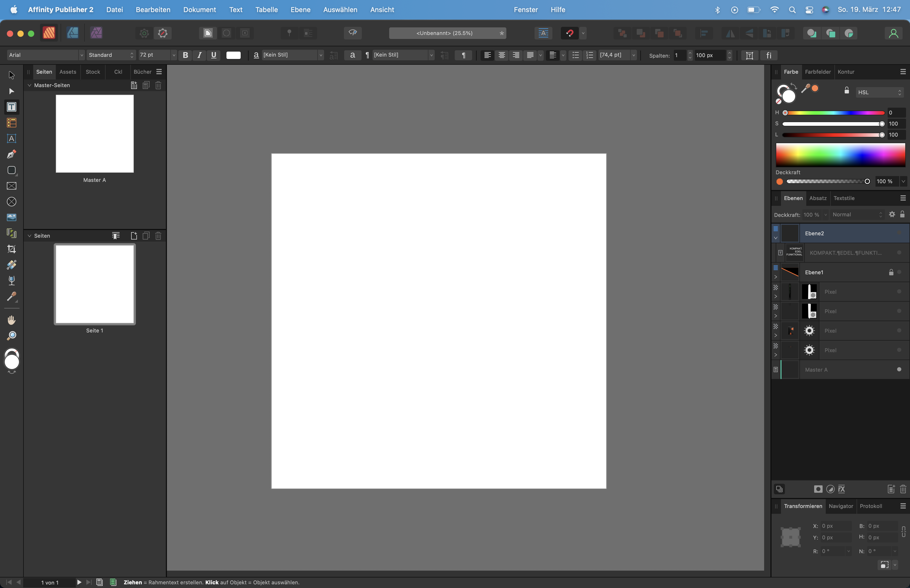This screenshot has width=910, height=588.
Task: Click the text frame properties button
Action: pyautogui.click(x=749, y=55)
